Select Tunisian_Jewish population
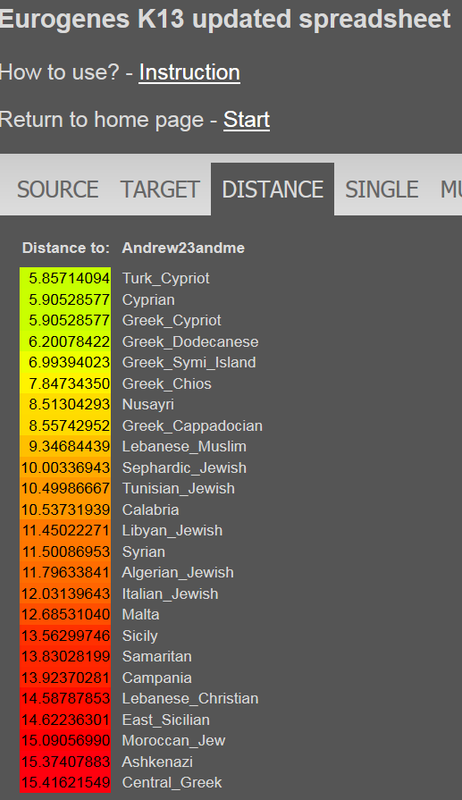This screenshot has width=462, height=800. coord(178,488)
